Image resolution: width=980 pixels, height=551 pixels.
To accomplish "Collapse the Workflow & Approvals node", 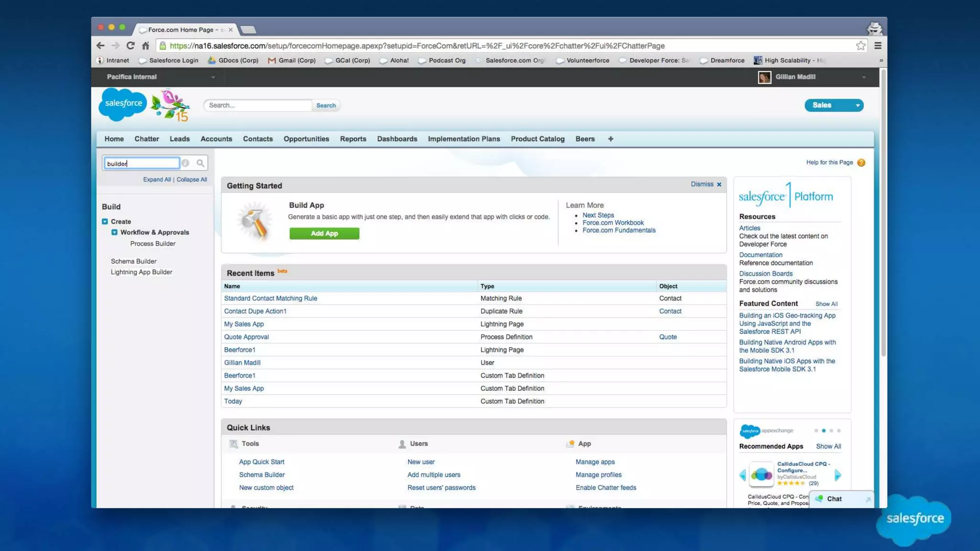I will click(x=114, y=232).
